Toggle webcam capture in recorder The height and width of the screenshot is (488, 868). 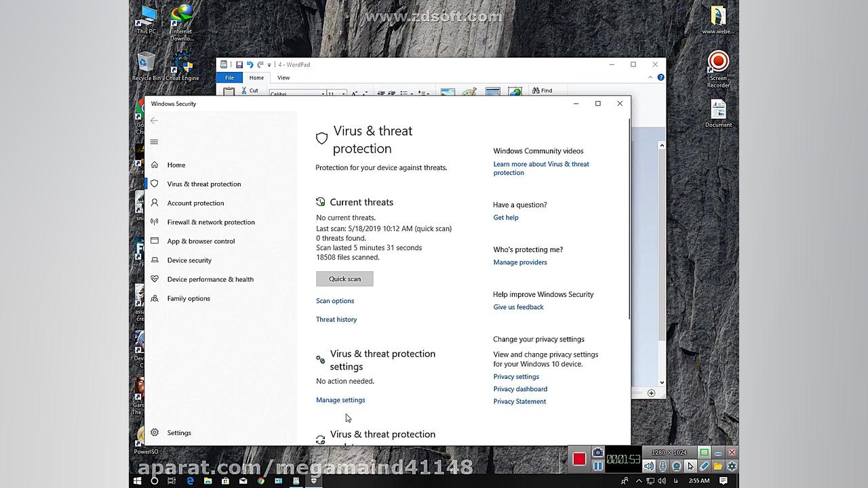[x=677, y=466]
